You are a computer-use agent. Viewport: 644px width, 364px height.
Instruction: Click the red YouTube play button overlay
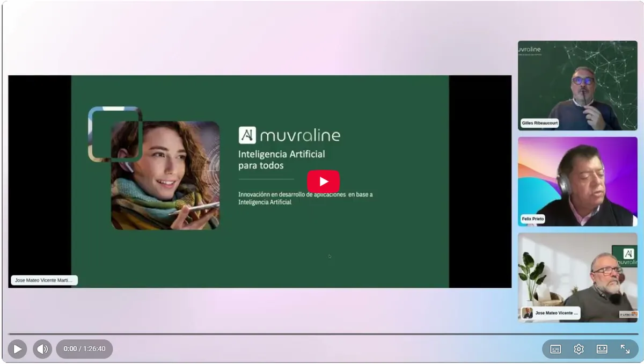(x=323, y=181)
